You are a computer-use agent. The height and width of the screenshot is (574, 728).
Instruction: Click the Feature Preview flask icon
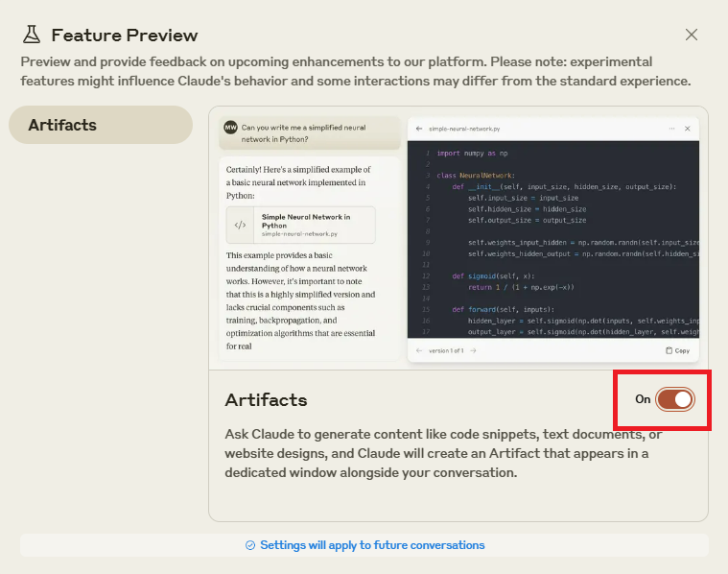coord(32,35)
